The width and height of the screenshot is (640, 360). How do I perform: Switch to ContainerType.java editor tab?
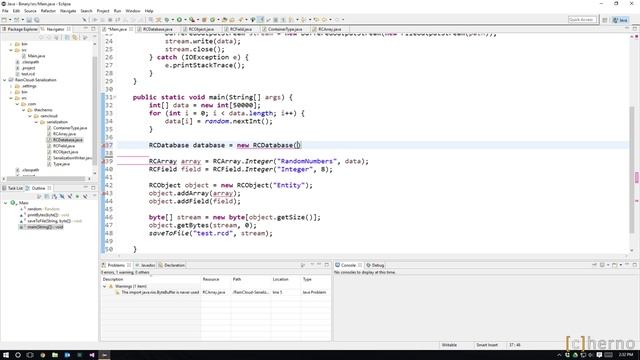[284, 29]
